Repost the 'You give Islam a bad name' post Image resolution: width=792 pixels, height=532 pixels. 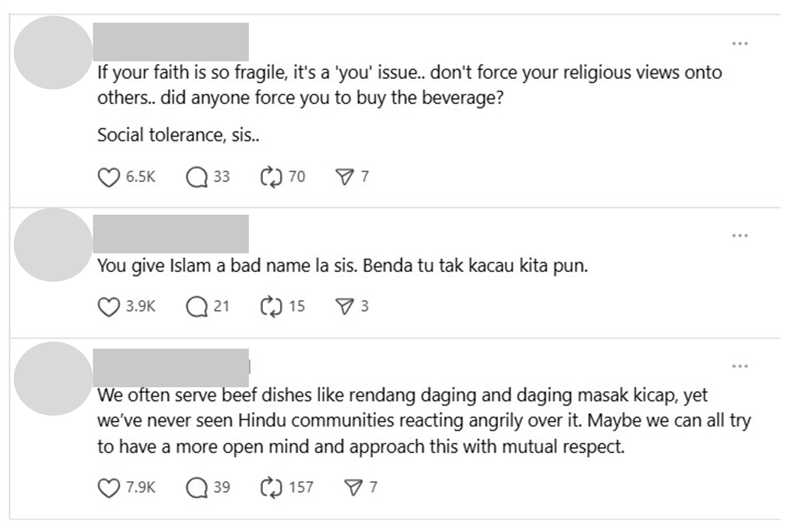[271, 307]
